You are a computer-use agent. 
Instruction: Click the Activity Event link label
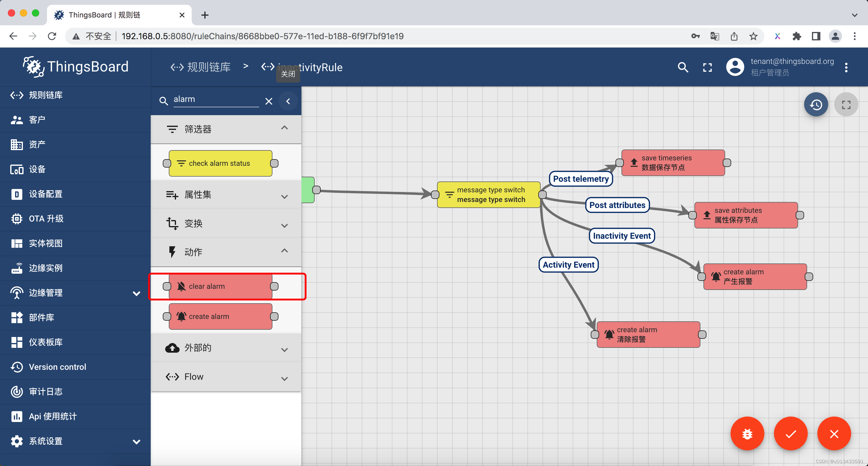pos(568,265)
